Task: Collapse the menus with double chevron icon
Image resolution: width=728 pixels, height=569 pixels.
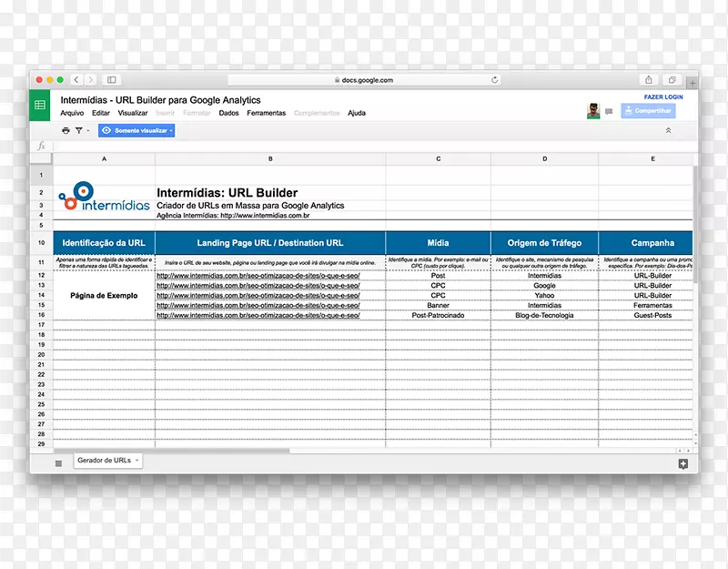Action: tap(669, 130)
